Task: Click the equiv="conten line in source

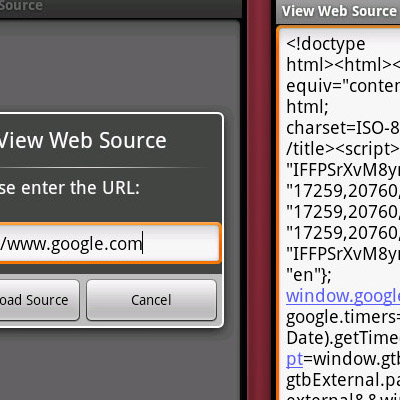Action: tap(343, 86)
